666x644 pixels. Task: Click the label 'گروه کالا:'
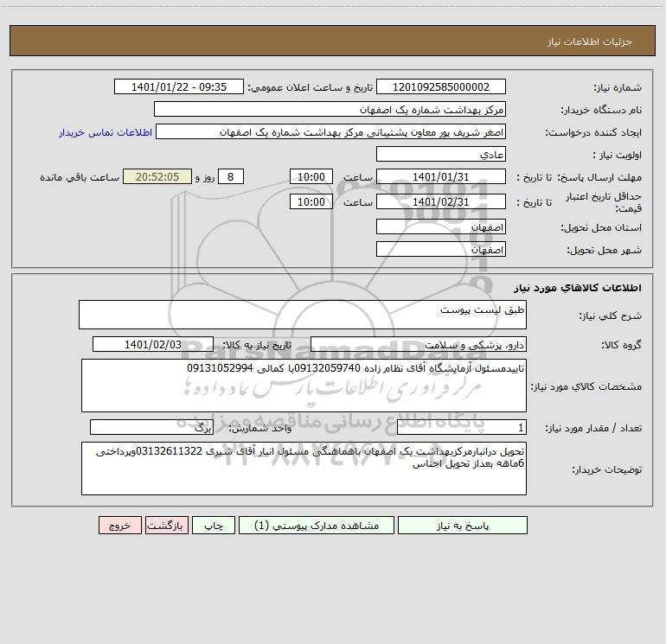point(621,345)
